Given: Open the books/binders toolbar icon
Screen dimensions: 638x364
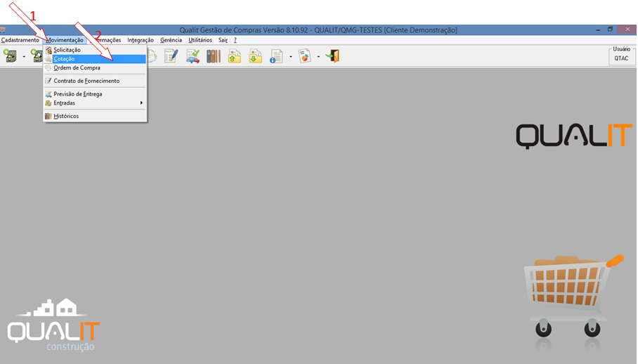Looking at the screenshot, I should tap(214, 56).
